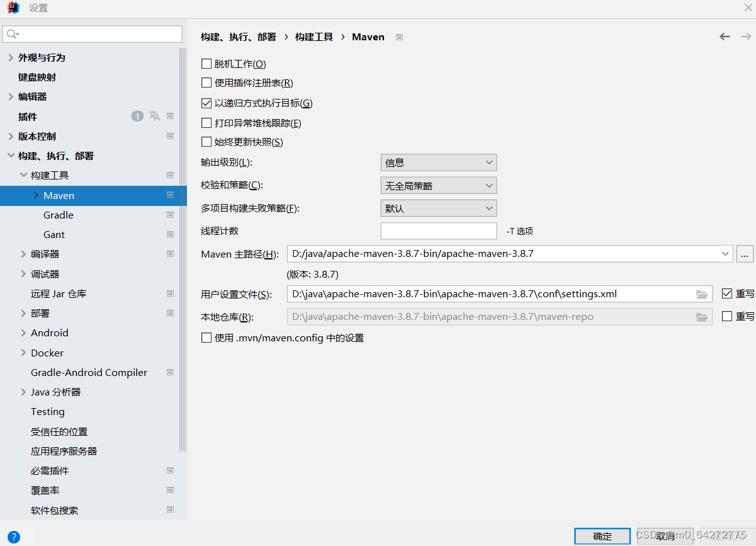Click project icon in Gradle-Android Compiler row
756x546 pixels.
point(170,372)
